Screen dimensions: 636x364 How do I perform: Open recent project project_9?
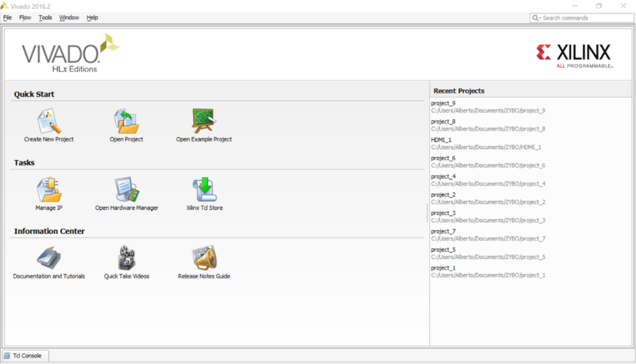443,103
